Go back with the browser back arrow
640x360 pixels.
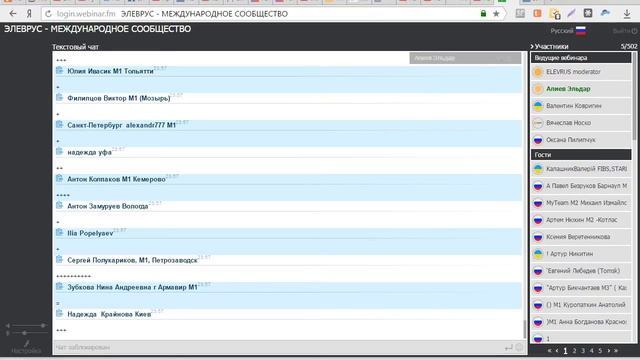(x=13, y=13)
